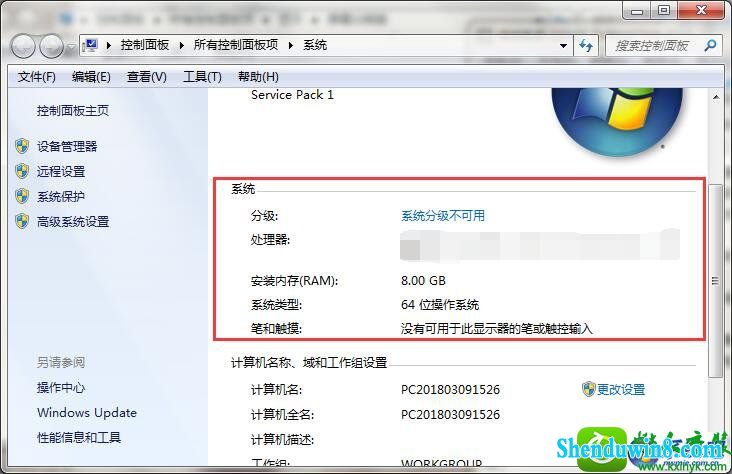Click the scrollbar up arrow
This screenshot has height=474, width=732.
(x=716, y=97)
